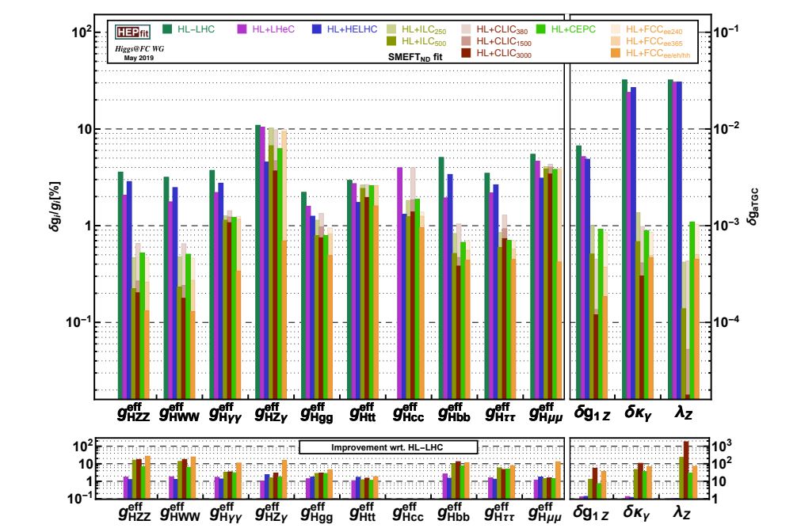Select the gHZZ eff axis label in main plot
The height and width of the screenshot is (532, 801).
tap(134, 412)
